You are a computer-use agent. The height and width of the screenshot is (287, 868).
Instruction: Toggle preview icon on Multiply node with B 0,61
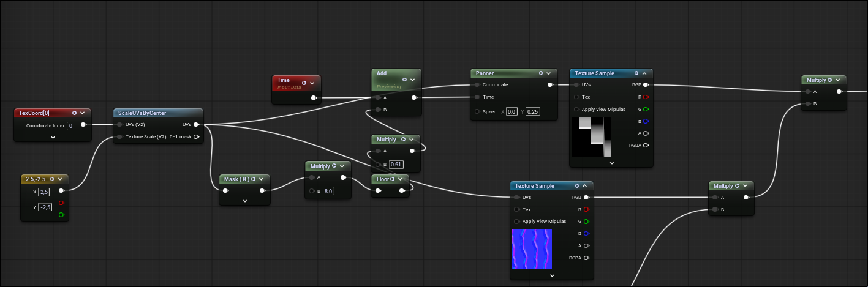tap(403, 140)
